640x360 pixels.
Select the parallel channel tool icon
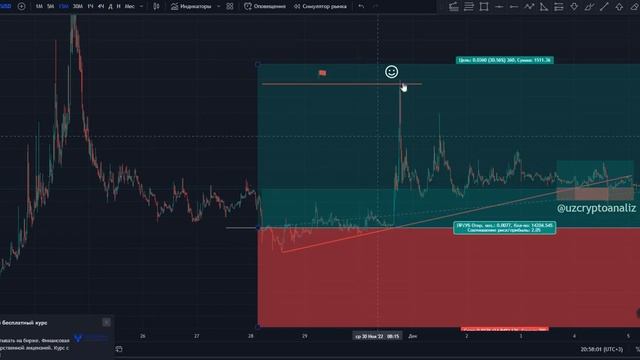coord(559,7)
